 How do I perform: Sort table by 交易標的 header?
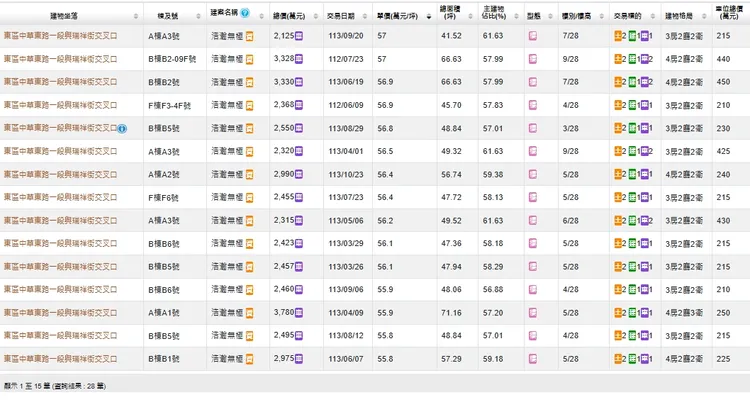(x=627, y=16)
